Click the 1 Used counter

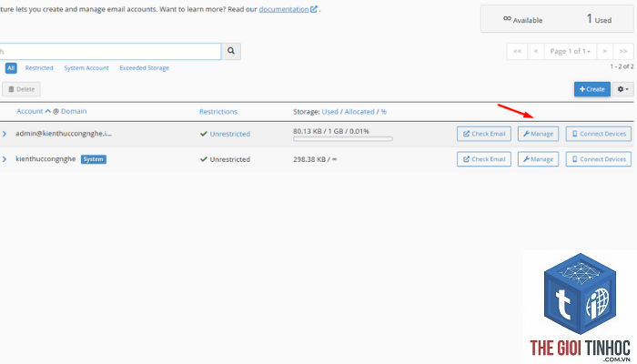coord(599,19)
